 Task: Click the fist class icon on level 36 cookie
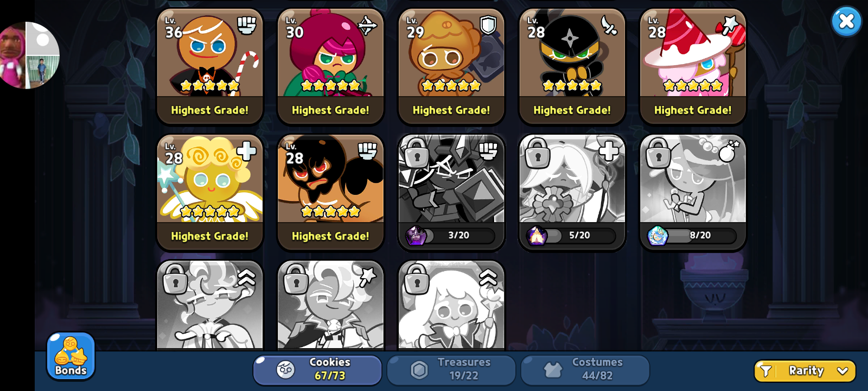247,25
